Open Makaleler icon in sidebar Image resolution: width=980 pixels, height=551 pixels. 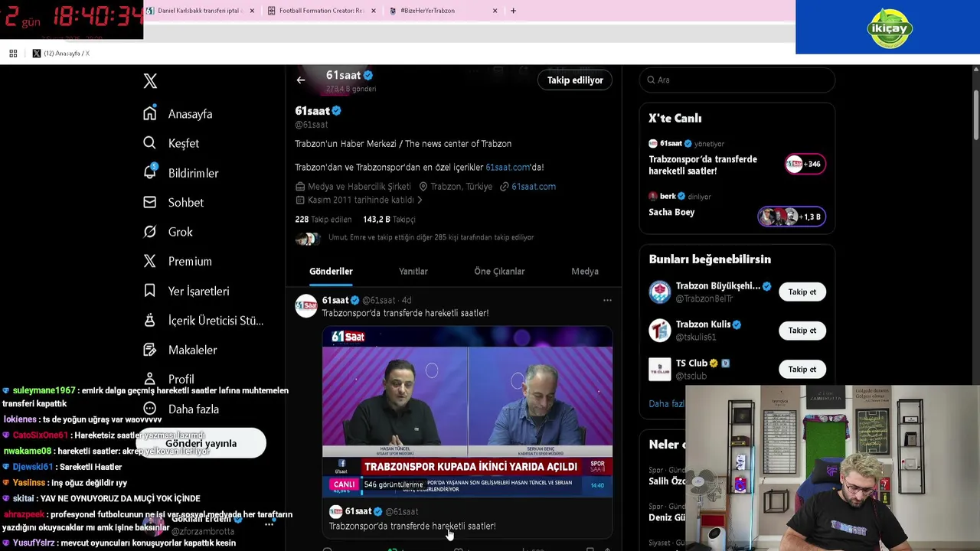150,350
